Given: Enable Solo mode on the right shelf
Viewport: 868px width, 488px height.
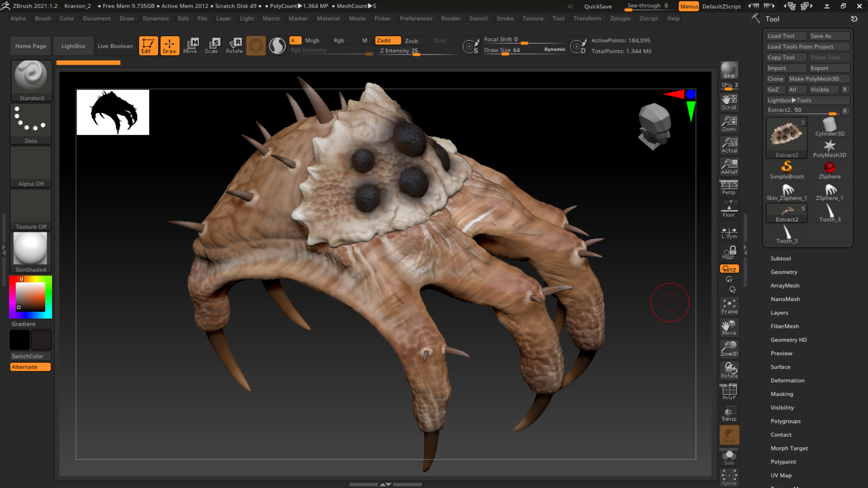Looking at the screenshot, I should click(x=729, y=456).
